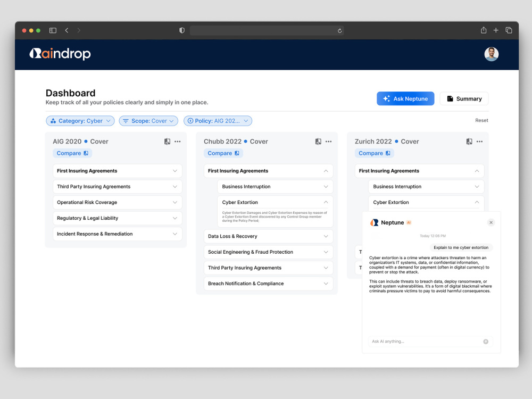Open the privacy shield icon

182,30
